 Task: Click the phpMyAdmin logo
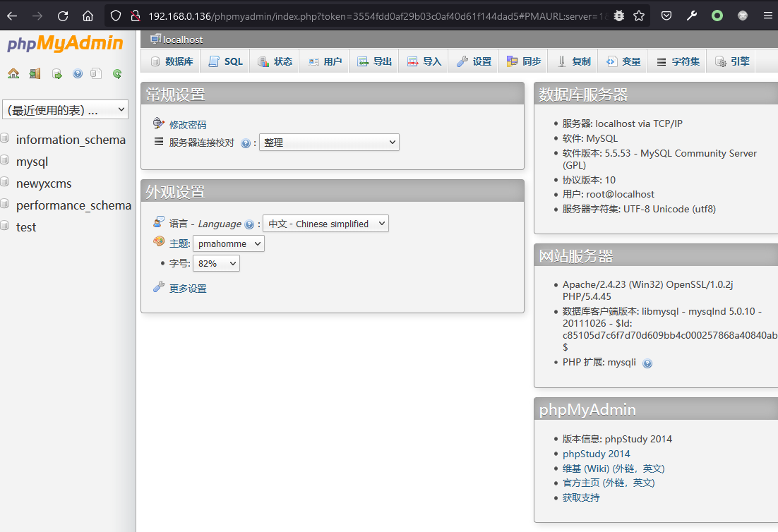tap(65, 44)
